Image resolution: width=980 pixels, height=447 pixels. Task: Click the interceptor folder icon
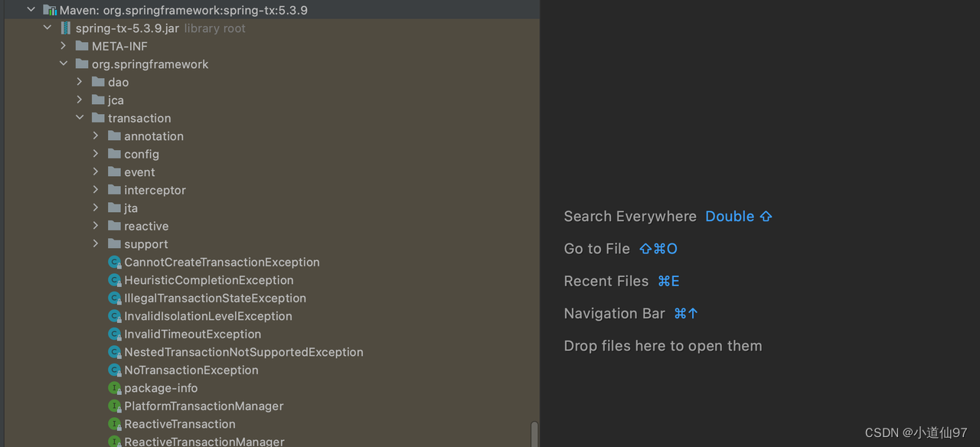114,190
